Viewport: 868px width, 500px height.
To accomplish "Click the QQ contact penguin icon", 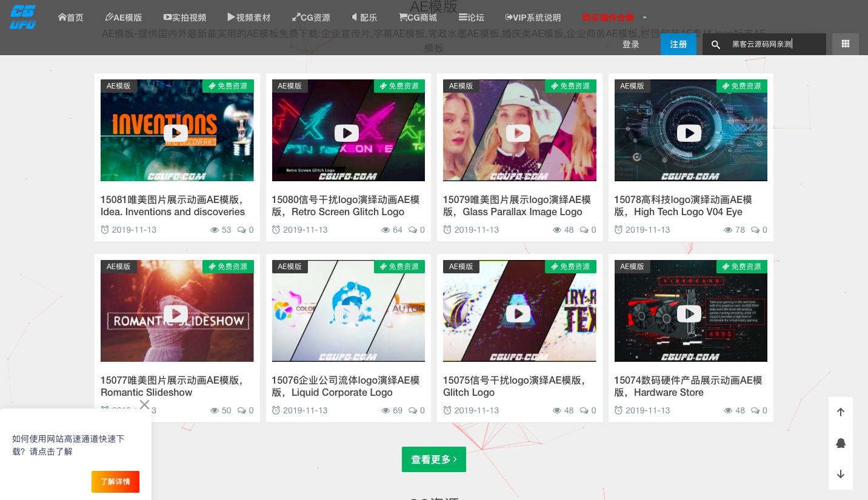I will coord(840,443).
